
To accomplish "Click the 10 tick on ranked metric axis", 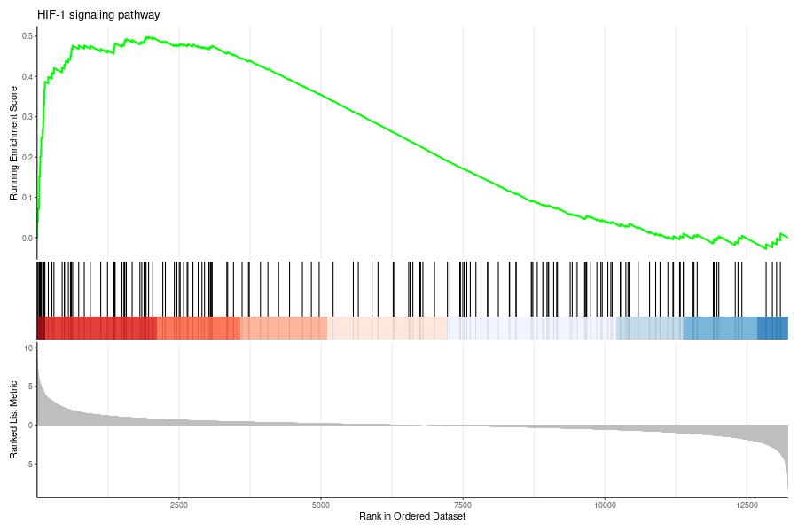I will (x=28, y=348).
